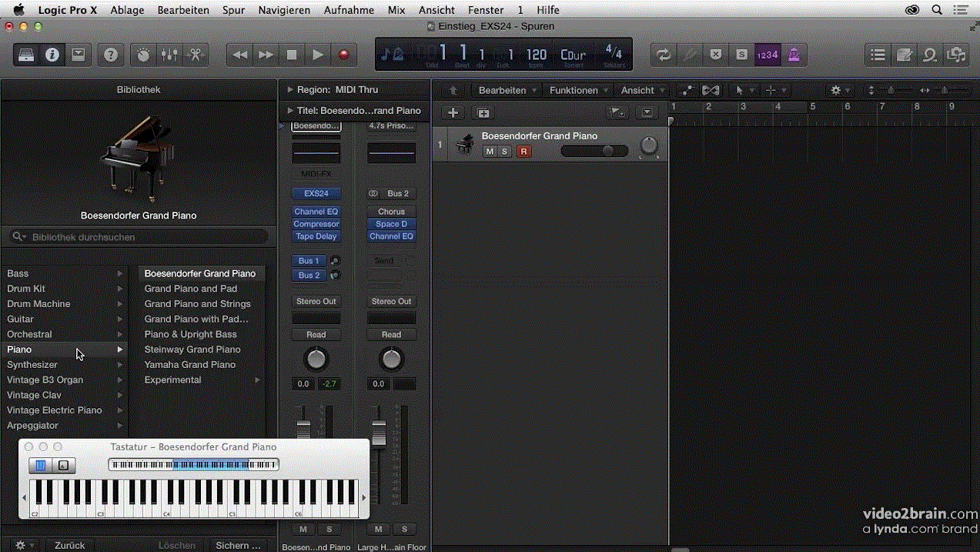Open Spotlight search in the menu bar

click(937, 10)
